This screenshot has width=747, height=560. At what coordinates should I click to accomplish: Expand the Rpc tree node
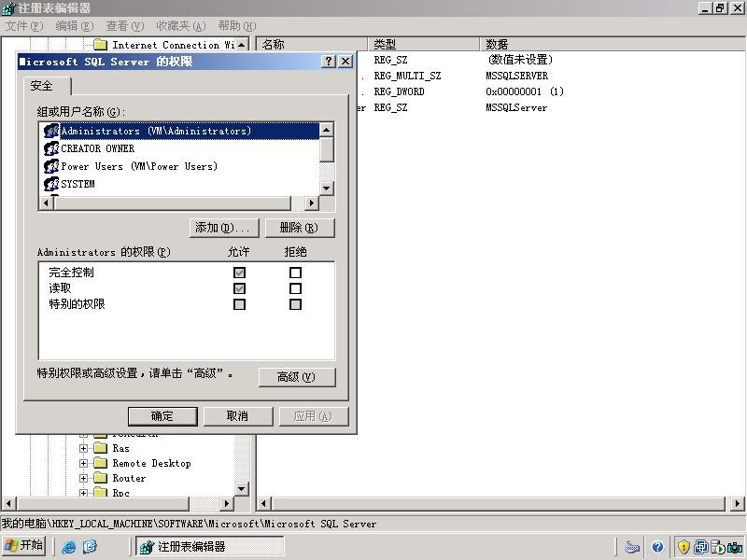pos(83,493)
